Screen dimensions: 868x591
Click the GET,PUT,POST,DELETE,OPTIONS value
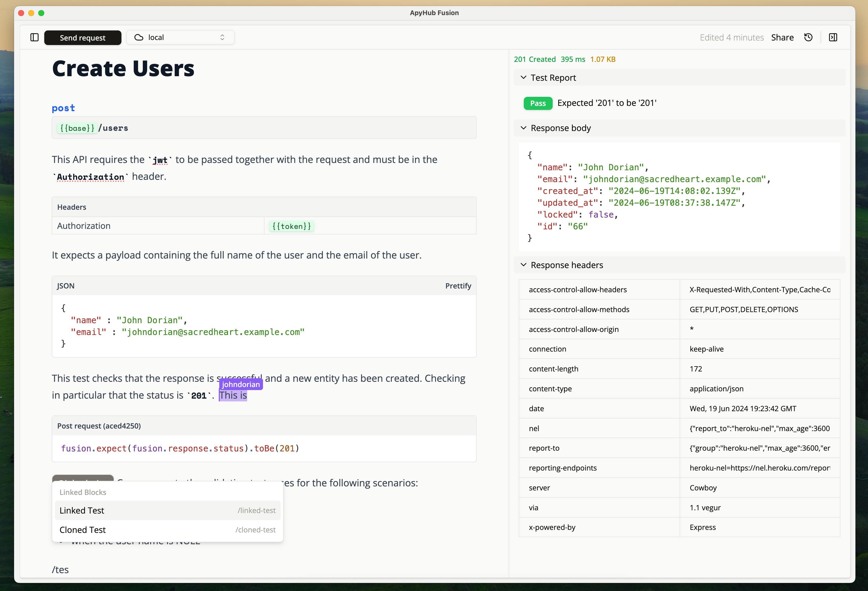coord(744,309)
